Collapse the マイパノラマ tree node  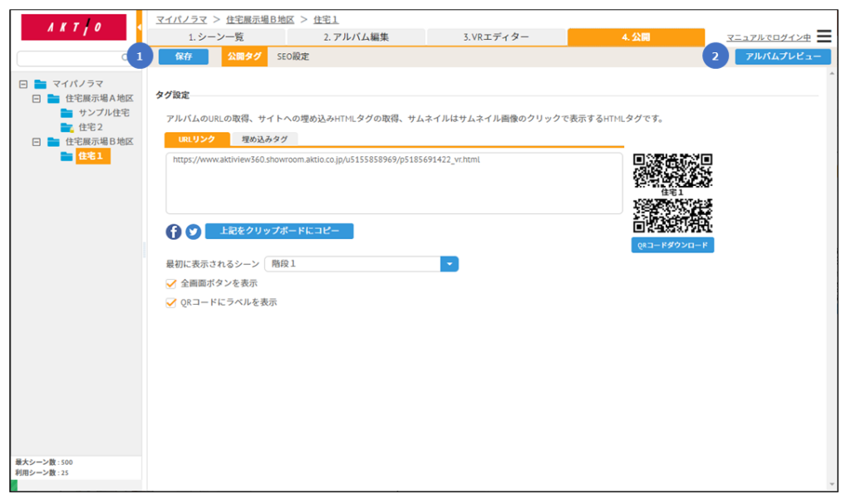click(x=23, y=84)
